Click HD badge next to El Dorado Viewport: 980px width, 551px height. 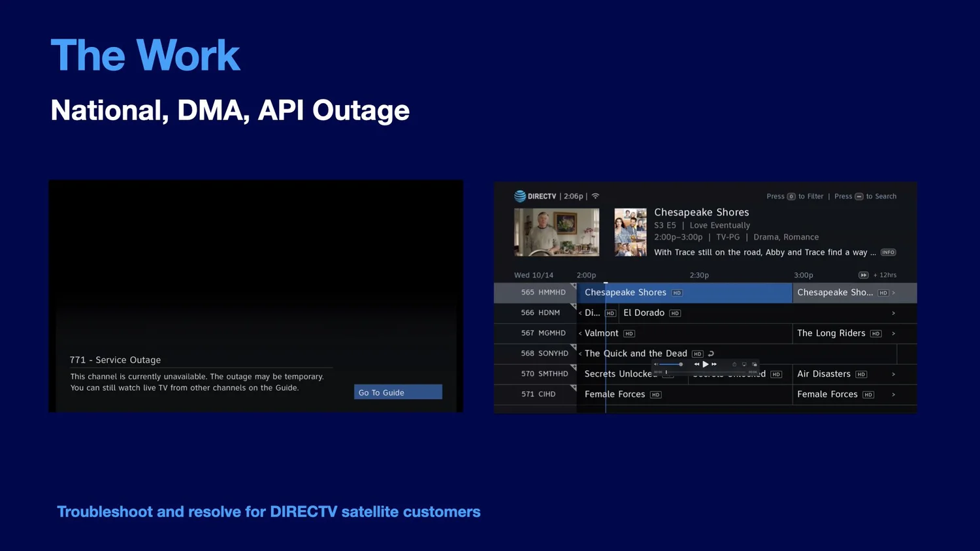(x=675, y=313)
